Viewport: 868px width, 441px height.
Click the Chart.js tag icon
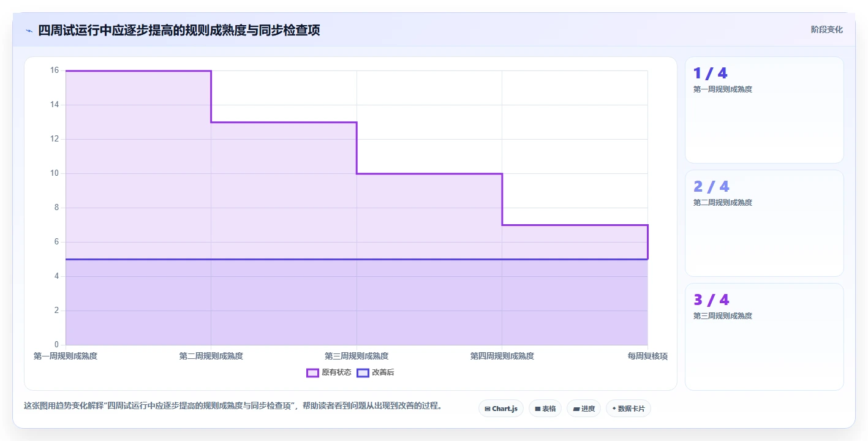(x=488, y=409)
